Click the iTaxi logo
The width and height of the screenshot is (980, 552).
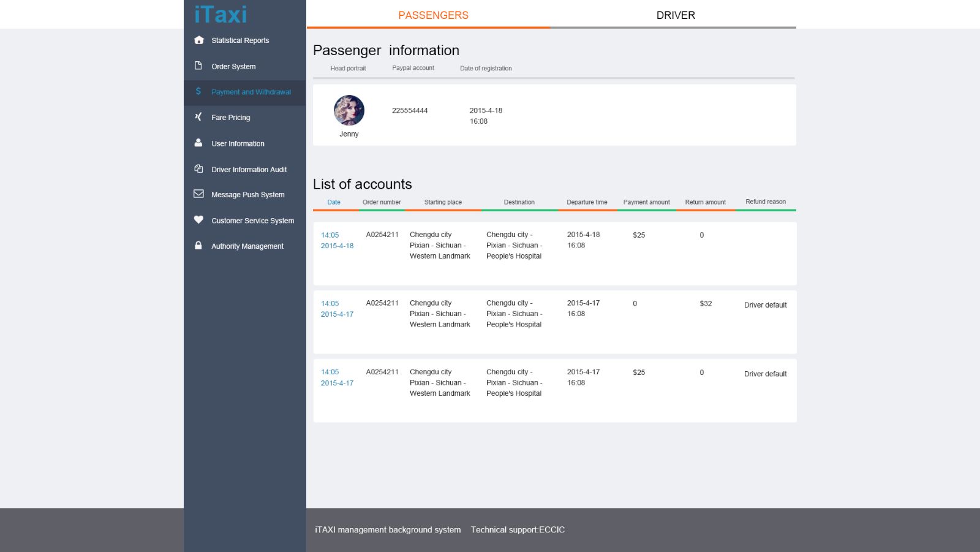pyautogui.click(x=221, y=15)
